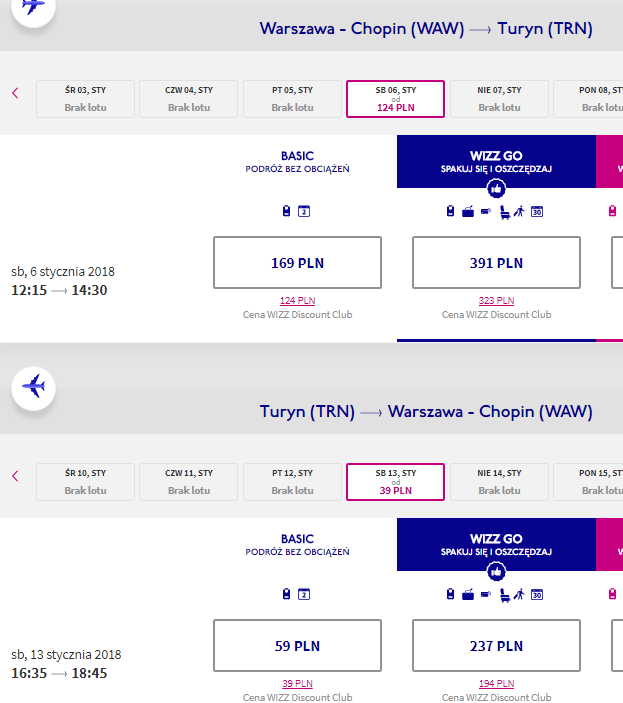Select SB 13, STY 39 PLN date
The image size is (623, 703).
pyautogui.click(x=395, y=482)
